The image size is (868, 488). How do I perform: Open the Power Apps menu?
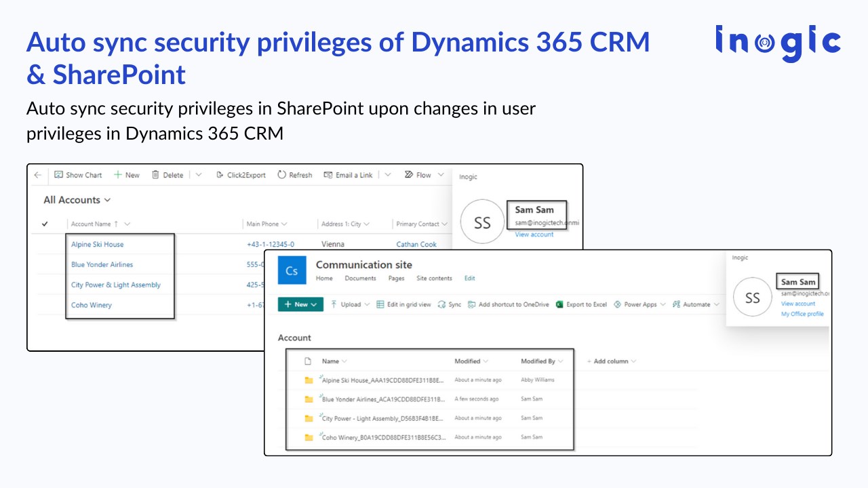[x=639, y=304]
